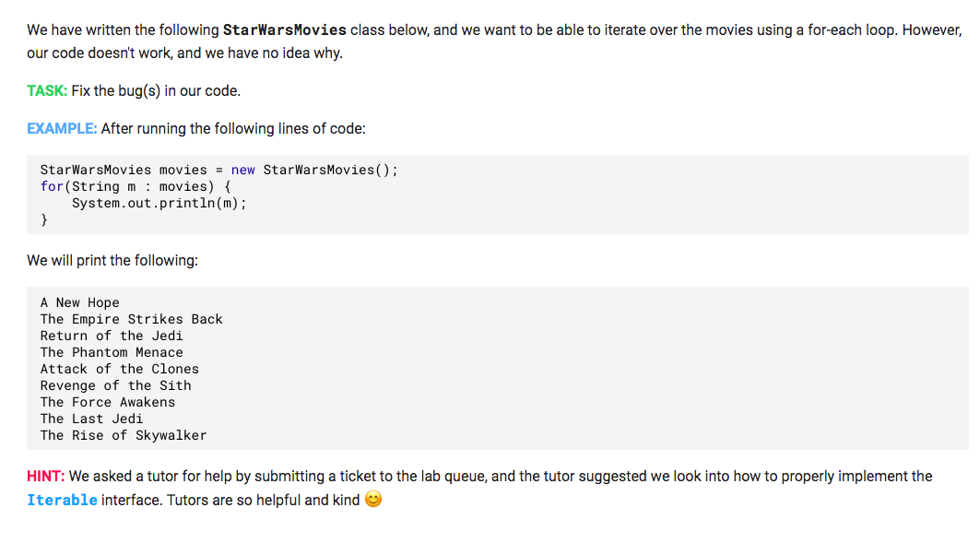Click 'The Phantom Menace' output line
Screen dimensions: 980x555
112,352
